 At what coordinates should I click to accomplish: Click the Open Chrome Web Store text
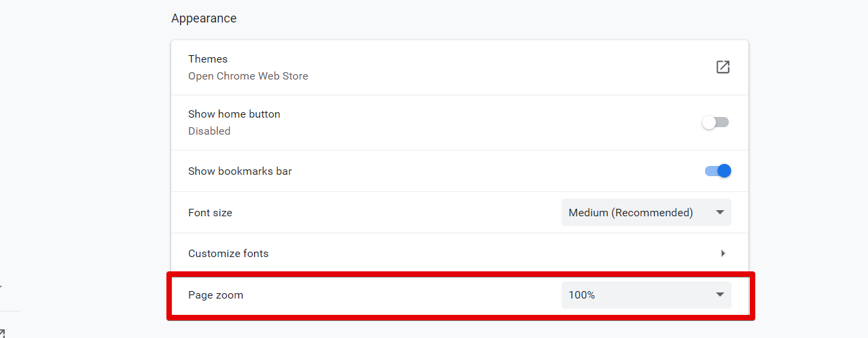click(248, 76)
